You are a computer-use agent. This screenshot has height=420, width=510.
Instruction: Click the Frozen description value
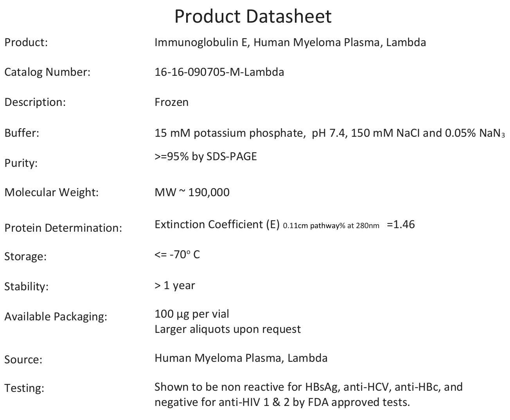coord(171,102)
